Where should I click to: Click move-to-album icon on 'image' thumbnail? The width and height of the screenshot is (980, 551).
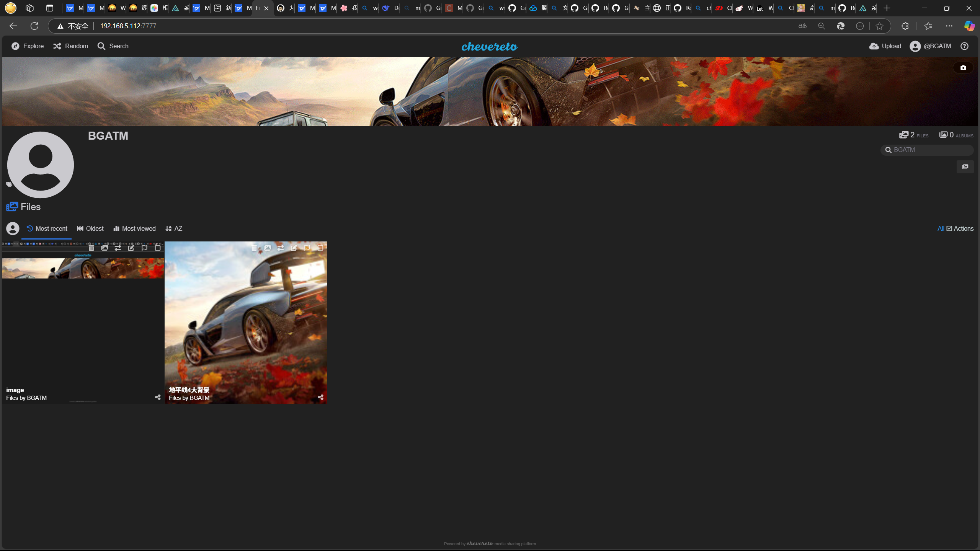coord(105,248)
